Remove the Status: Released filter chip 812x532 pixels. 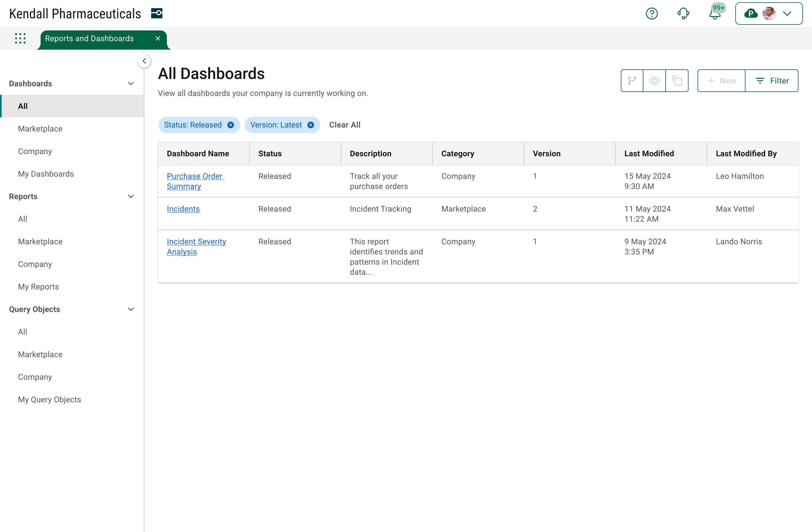pyautogui.click(x=231, y=125)
